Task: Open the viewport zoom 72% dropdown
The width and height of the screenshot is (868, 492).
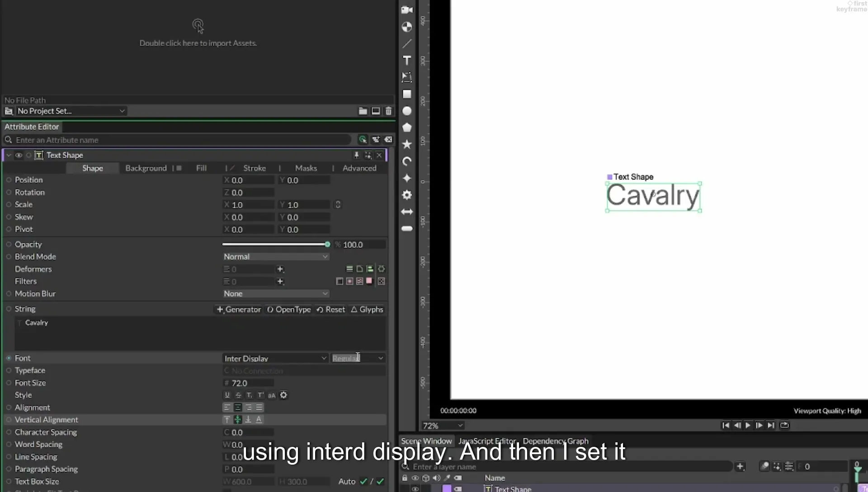Action: pos(443,426)
